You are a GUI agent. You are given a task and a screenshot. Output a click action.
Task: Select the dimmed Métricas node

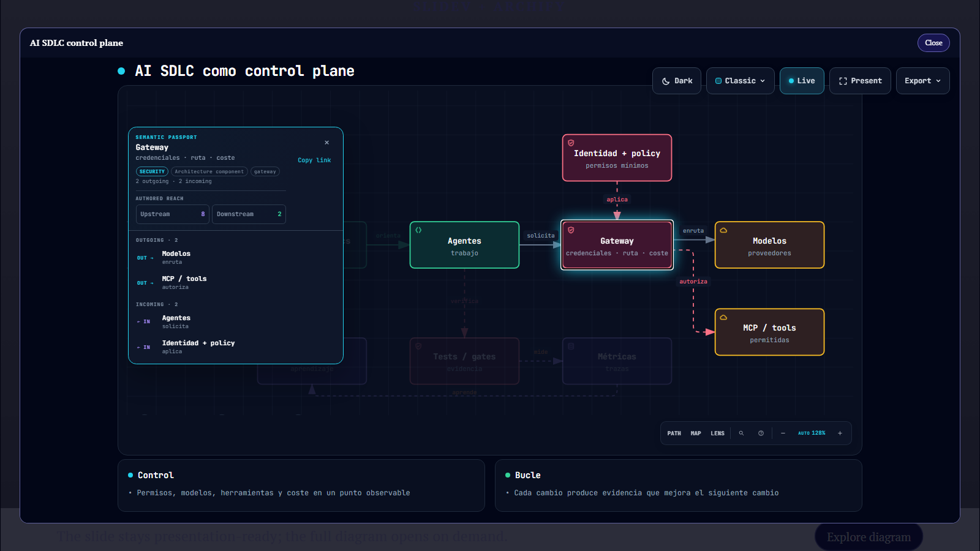click(x=617, y=361)
